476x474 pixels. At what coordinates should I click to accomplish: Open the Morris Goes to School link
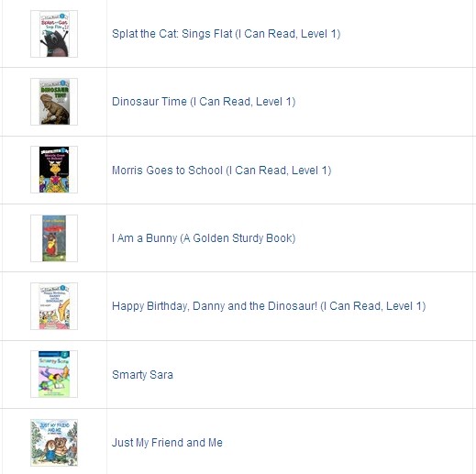point(222,171)
